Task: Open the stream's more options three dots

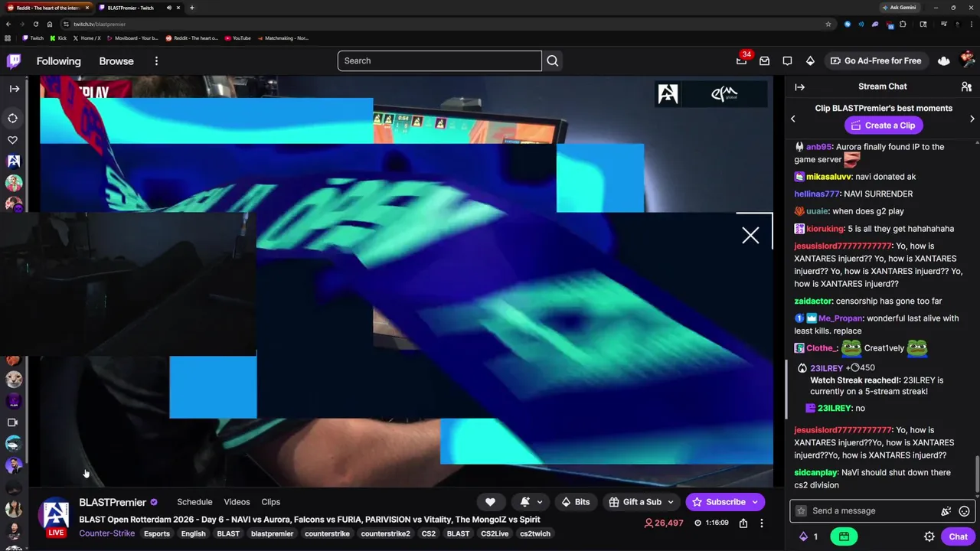Action: click(761, 523)
